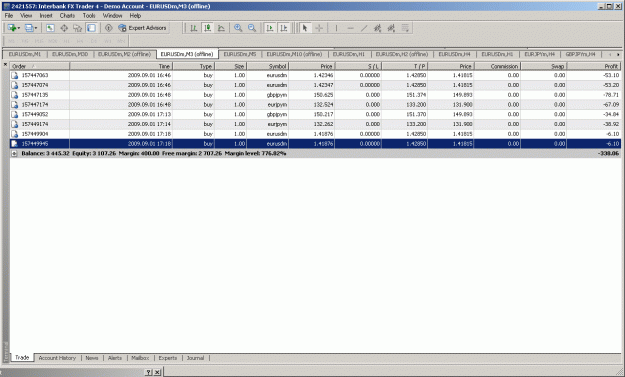Open the Charts menu
The width and height of the screenshot is (625, 377).
click(x=67, y=16)
